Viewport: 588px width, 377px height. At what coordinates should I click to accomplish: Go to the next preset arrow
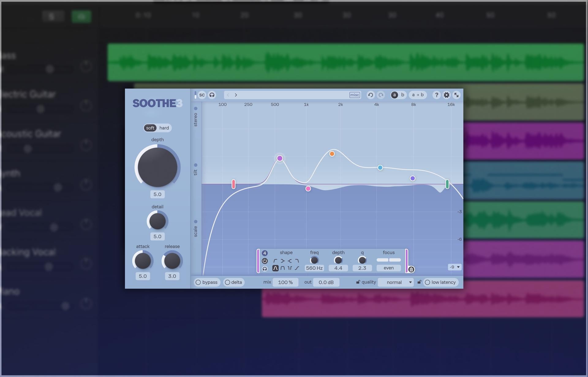236,95
